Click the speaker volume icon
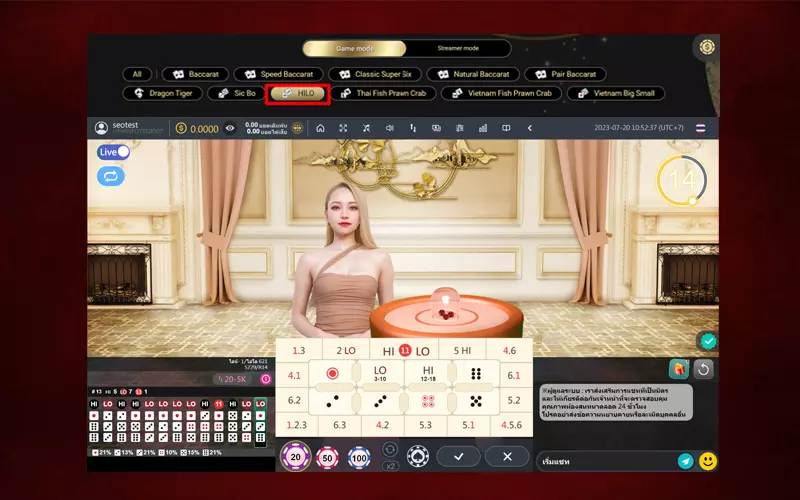The height and width of the screenshot is (500, 800). click(x=389, y=128)
